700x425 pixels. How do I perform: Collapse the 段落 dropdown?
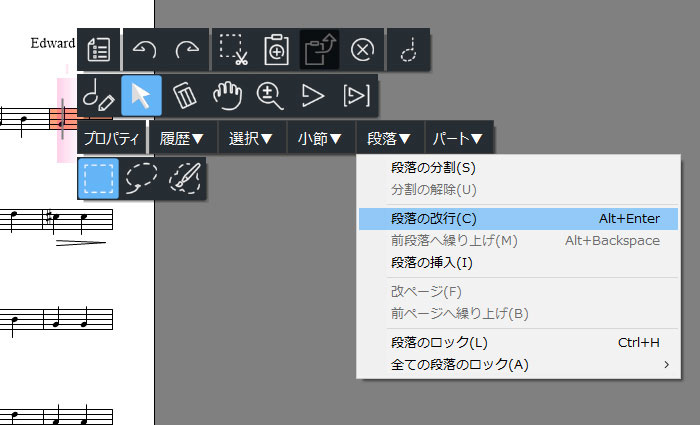click(x=389, y=138)
